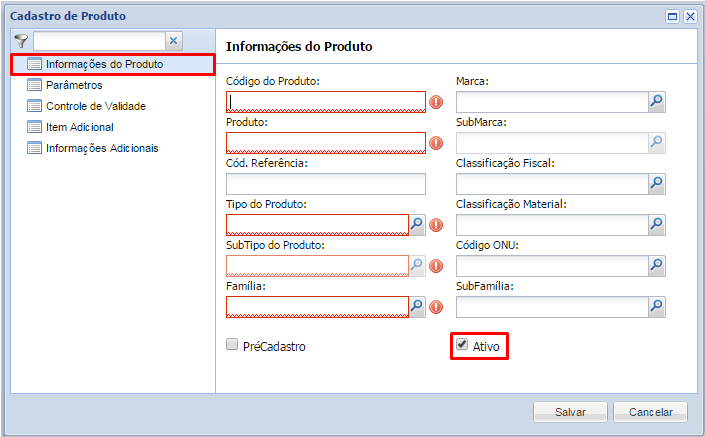The width and height of the screenshot is (705, 437).
Task: Click the Classificação Material search icon
Action: point(657,224)
